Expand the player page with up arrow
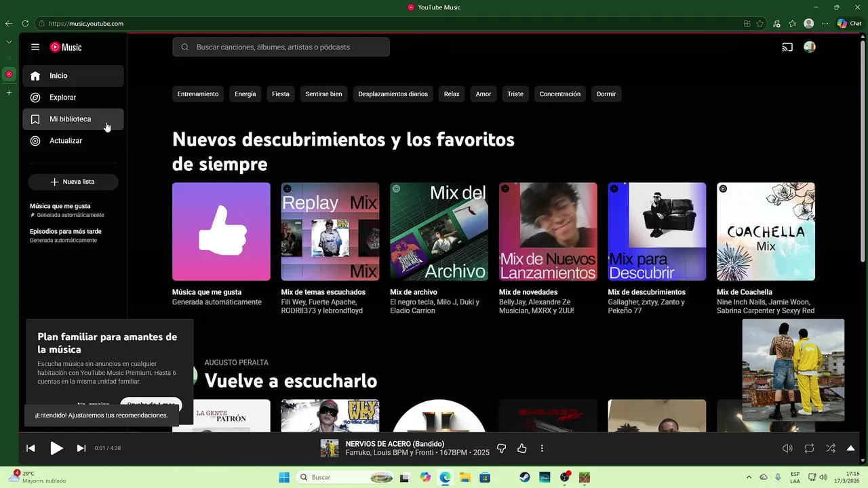Viewport: 868px width, 488px height. coord(851,448)
